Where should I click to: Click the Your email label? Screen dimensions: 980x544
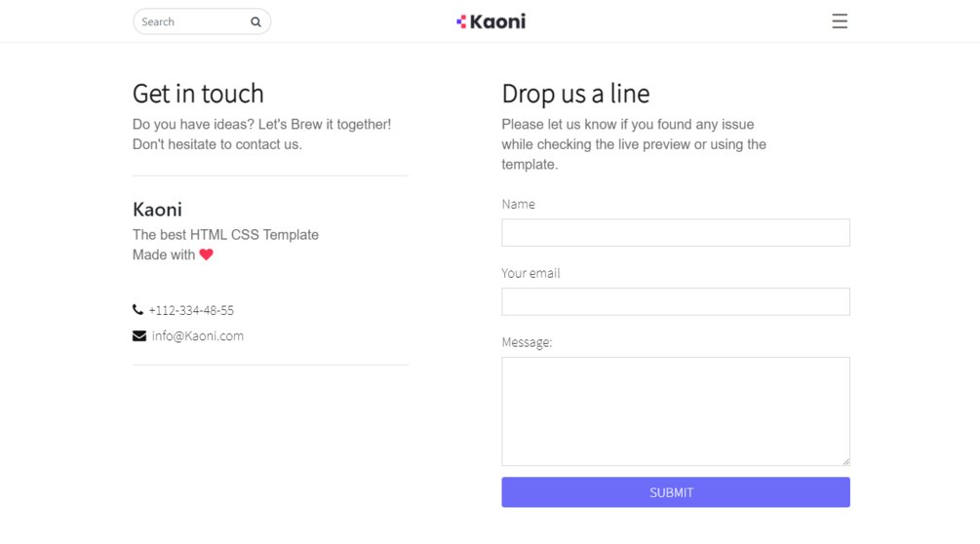click(530, 273)
